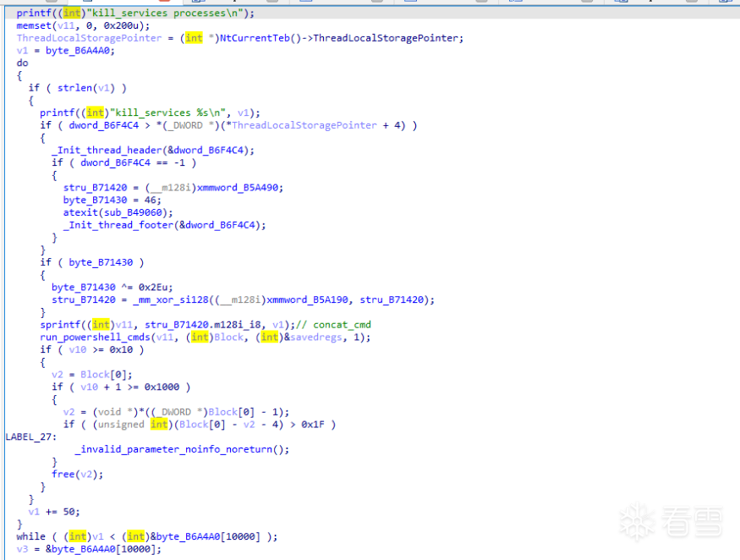Click the 0x1000 constant

pos(162,387)
